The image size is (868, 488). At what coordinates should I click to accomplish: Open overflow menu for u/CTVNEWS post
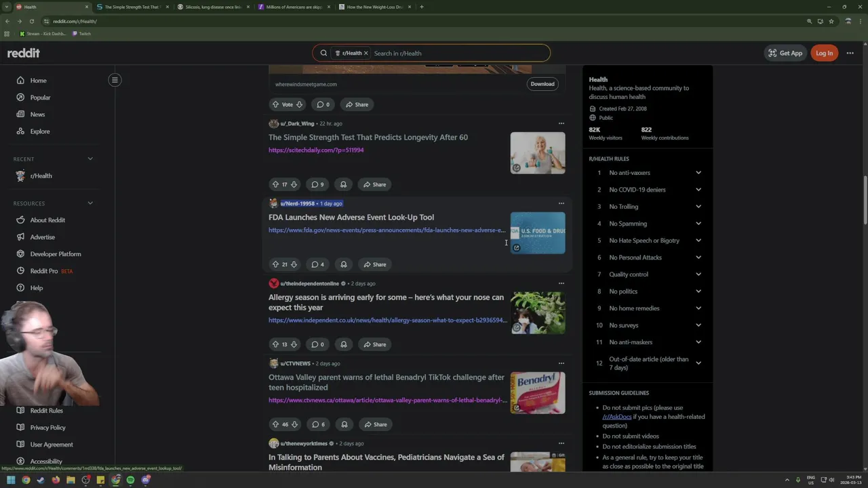561,363
